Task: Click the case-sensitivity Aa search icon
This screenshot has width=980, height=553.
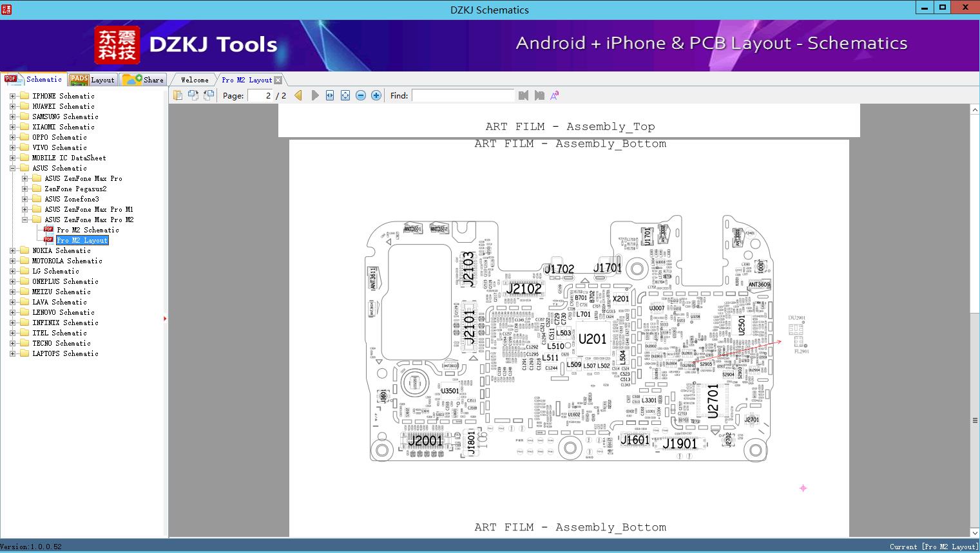Action: [x=555, y=95]
